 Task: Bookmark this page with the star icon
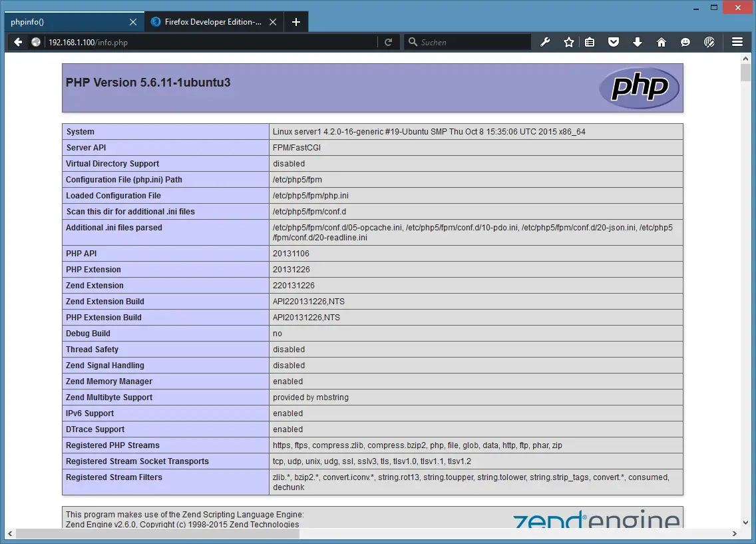tap(569, 43)
